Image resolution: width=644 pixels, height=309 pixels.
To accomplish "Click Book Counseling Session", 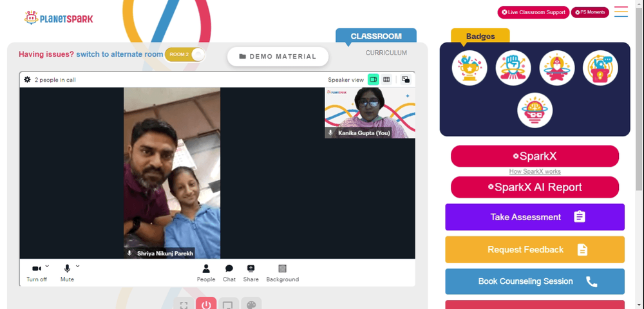I will (535, 281).
